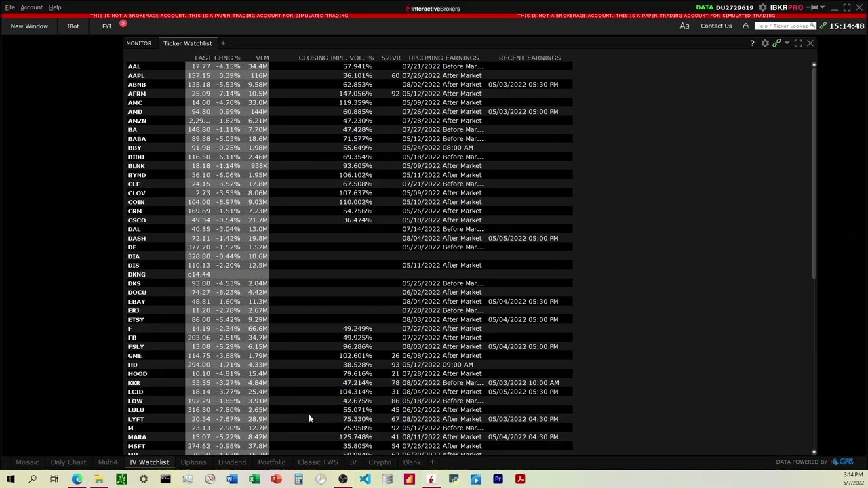Open IBot assistant
The height and width of the screenshot is (488, 868).
[x=73, y=26]
